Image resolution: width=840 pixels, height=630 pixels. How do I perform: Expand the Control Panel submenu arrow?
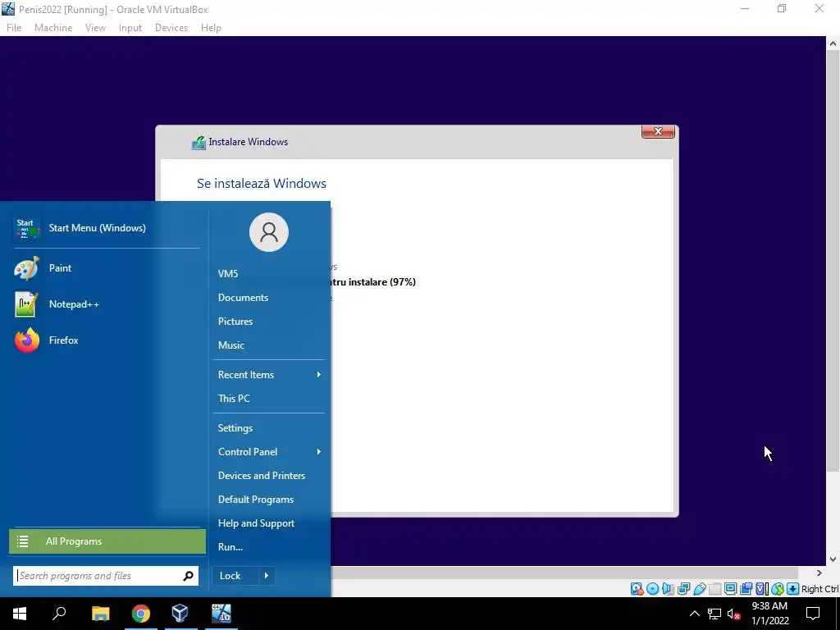click(x=319, y=452)
